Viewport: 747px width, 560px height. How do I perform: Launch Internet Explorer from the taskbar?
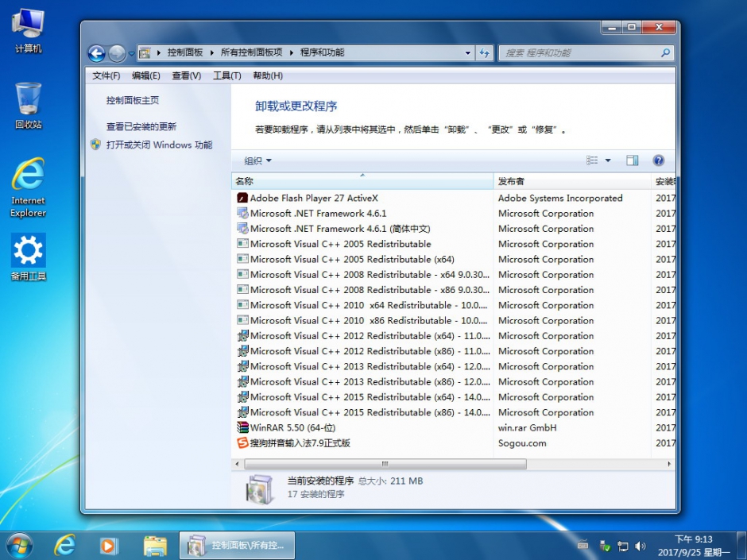64,545
